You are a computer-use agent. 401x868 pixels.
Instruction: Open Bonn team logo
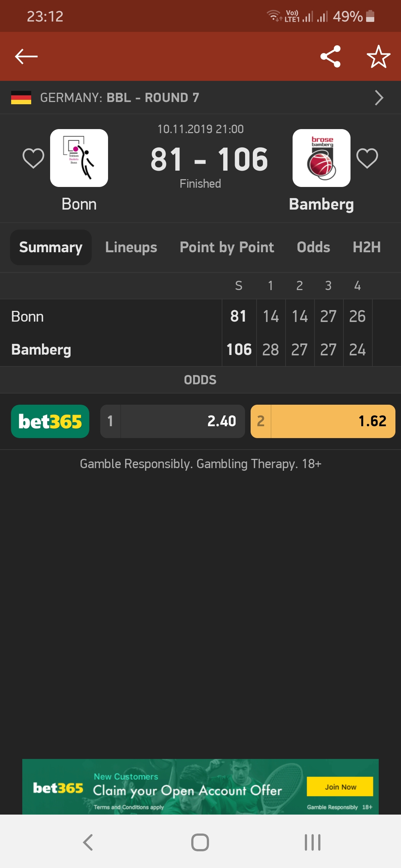tap(79, 158)
